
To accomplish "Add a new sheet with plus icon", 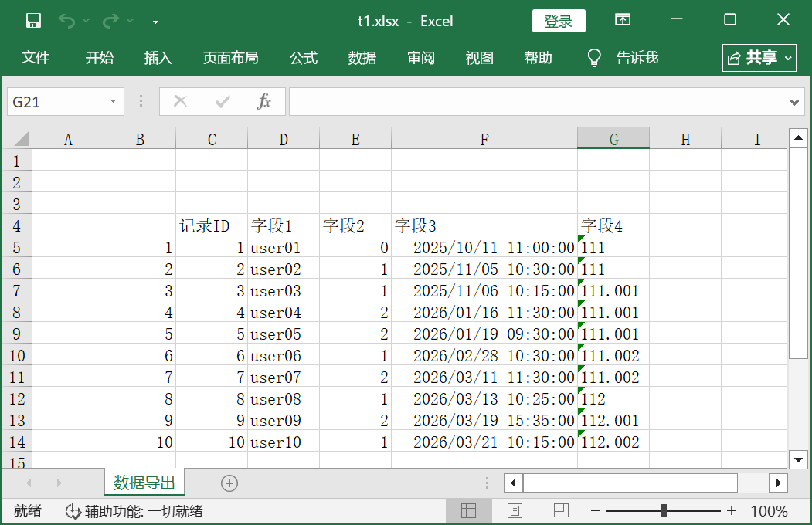I will [x=229, y=483].
